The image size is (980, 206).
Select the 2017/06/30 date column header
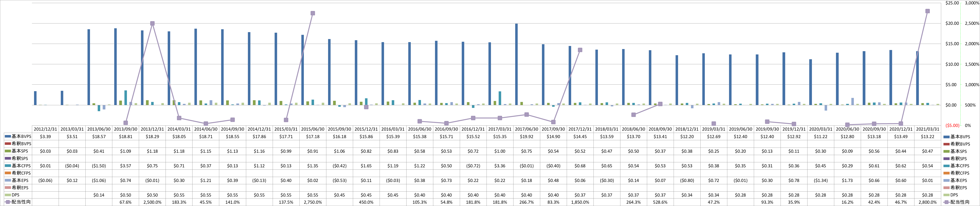(x=527, y=129)
